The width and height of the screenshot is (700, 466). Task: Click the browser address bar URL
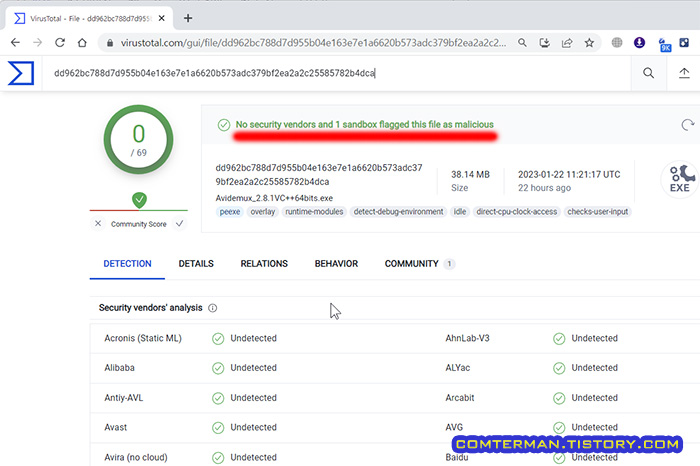[313, 43]
